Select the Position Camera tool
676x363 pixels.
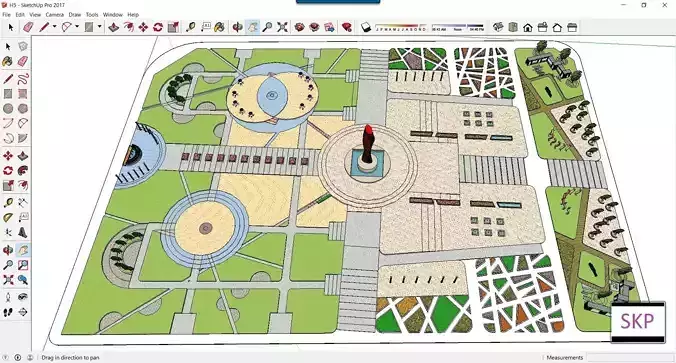pyautogui.click(x=8, y=297)
